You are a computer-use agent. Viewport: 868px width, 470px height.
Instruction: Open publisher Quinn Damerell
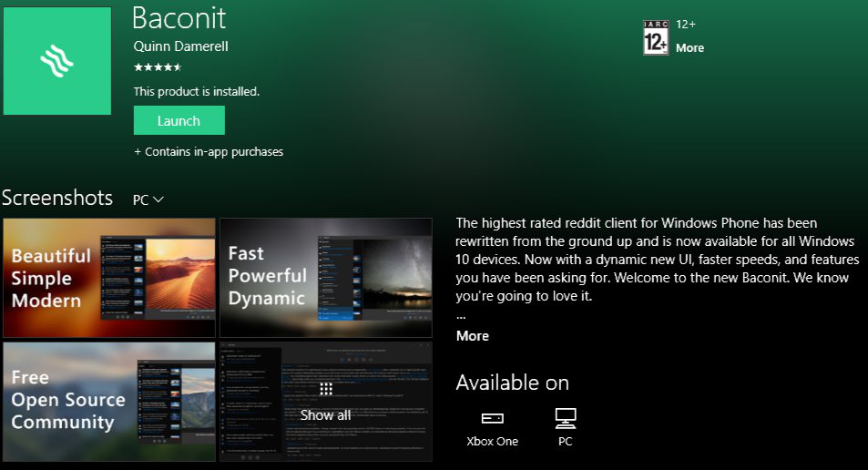[180, 46]
